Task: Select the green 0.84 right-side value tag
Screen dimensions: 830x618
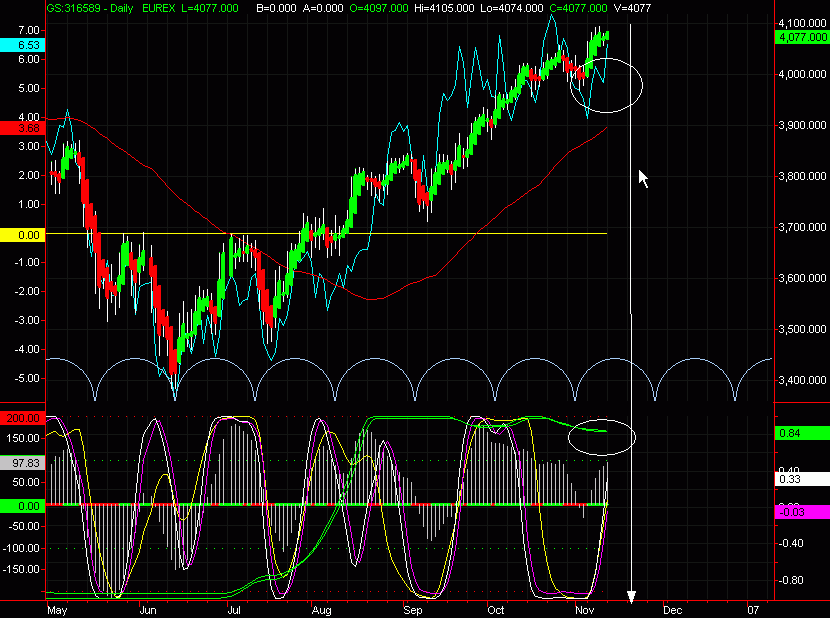Action: [x=801, y=434]
